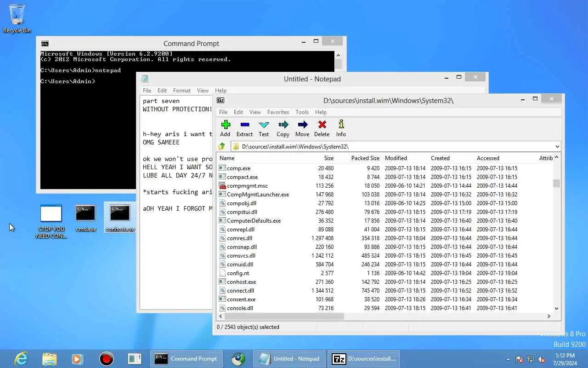
Task: Select ComputerDefaults.exe in list
Action: [x=254, y=221]
